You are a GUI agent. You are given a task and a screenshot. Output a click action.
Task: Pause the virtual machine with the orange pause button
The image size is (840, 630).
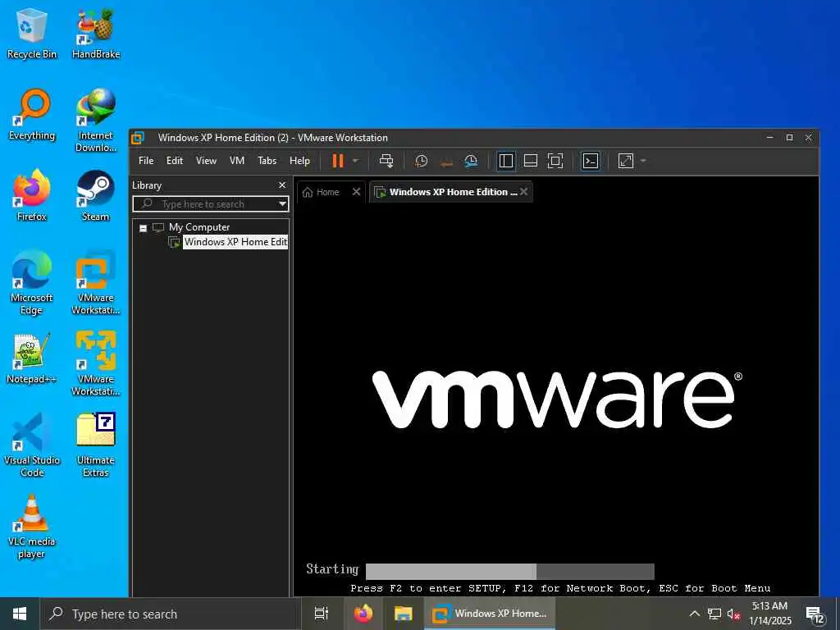[337, 161]
